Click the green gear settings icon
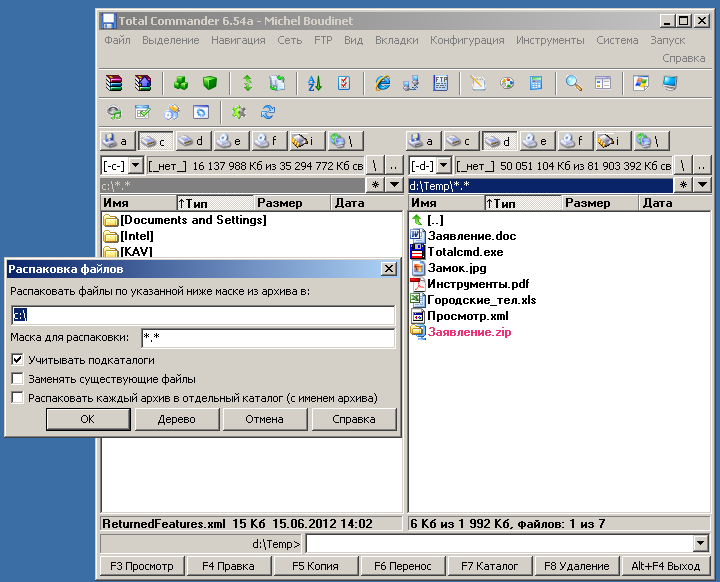Screen dimensions: 720x582 (239, 112)
